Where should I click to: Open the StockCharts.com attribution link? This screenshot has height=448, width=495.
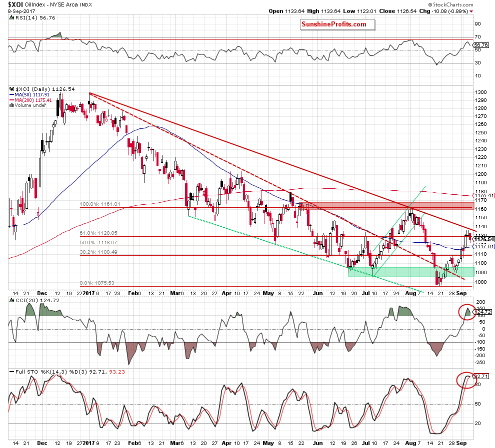(451, 4)
